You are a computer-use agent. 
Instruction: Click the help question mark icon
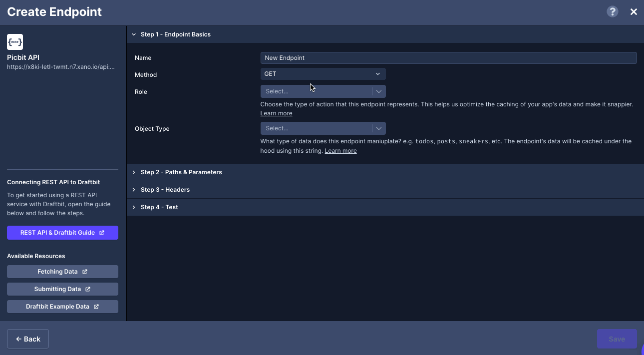[612, 12]
